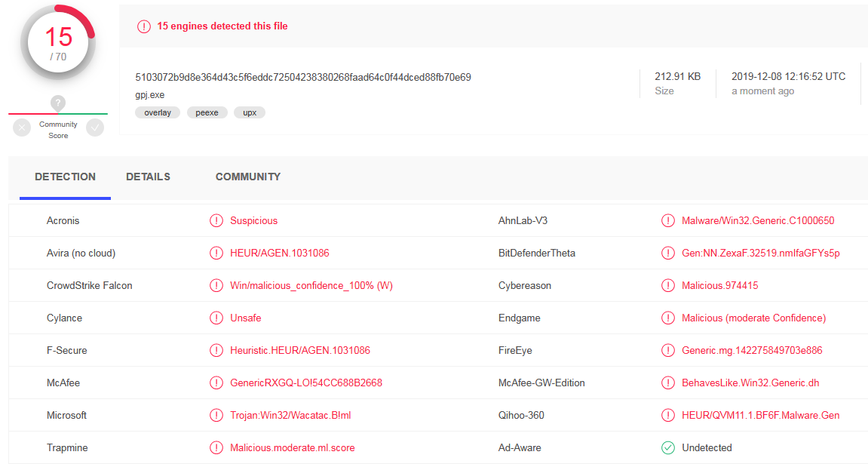
Task: Vote harmless with the checkmark community button
Action: [x=95, y=128]
